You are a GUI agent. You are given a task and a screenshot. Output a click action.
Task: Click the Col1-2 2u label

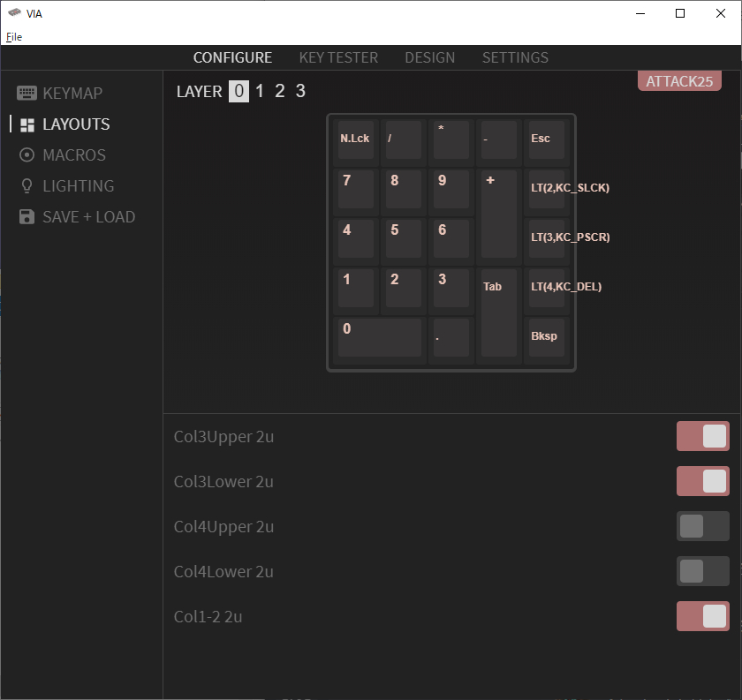pos(208,617)
